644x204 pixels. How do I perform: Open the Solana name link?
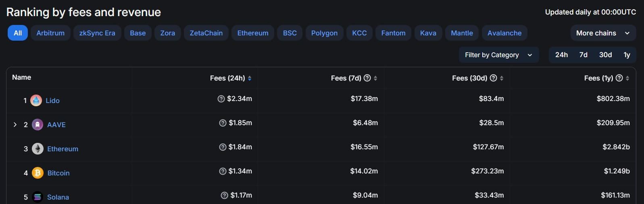coord(58,197)
